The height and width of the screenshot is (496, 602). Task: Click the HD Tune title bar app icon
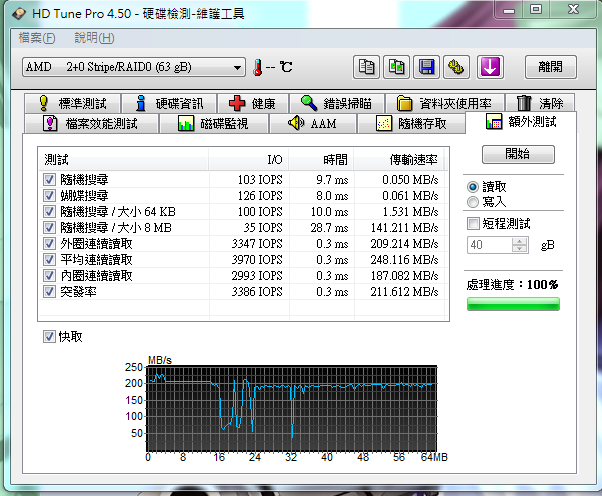[18, 14]
